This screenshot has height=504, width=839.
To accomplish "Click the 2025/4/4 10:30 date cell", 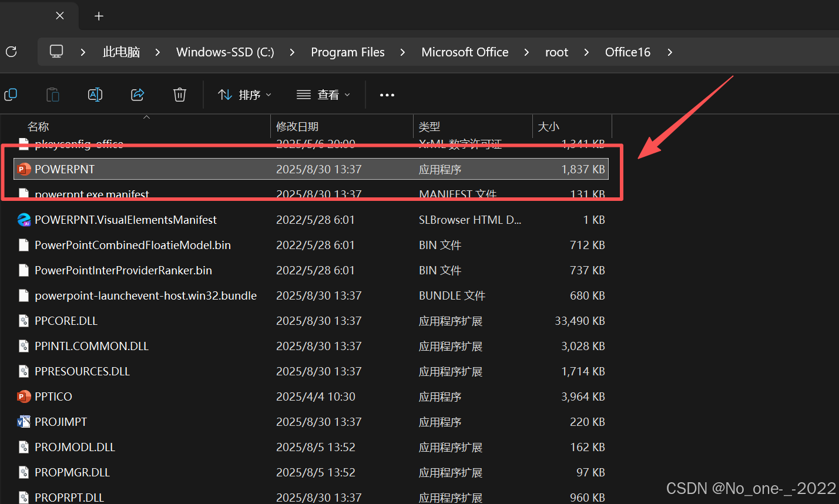I will point(316,397).
